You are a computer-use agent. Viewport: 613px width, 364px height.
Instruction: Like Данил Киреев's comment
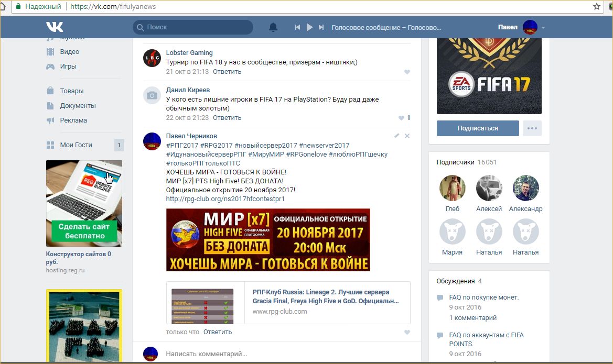point(402,118)
